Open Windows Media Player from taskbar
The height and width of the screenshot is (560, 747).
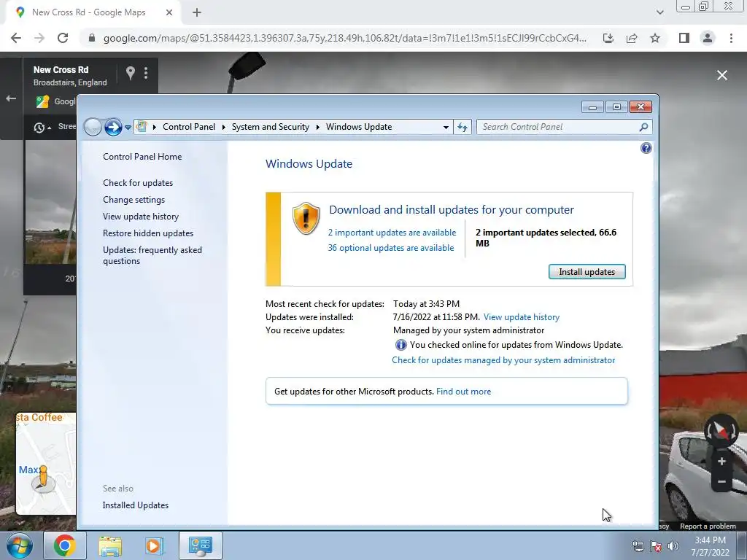click(x=154, y=545)
